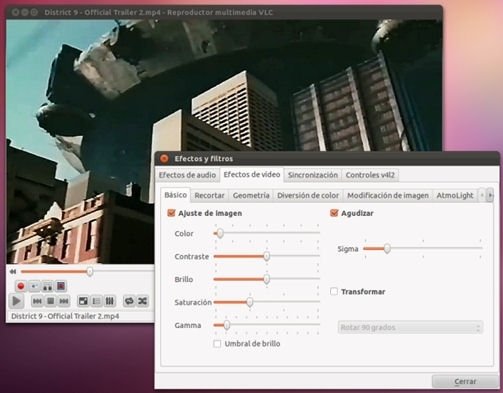
Task: Show the playlist in VLC
Action: coord(96,301)
